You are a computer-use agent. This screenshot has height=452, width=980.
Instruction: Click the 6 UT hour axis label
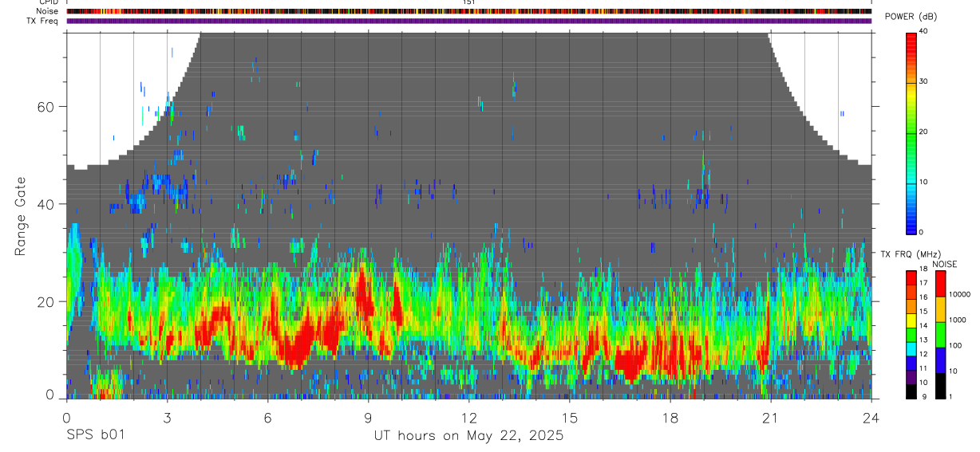(x=267, y=419)
